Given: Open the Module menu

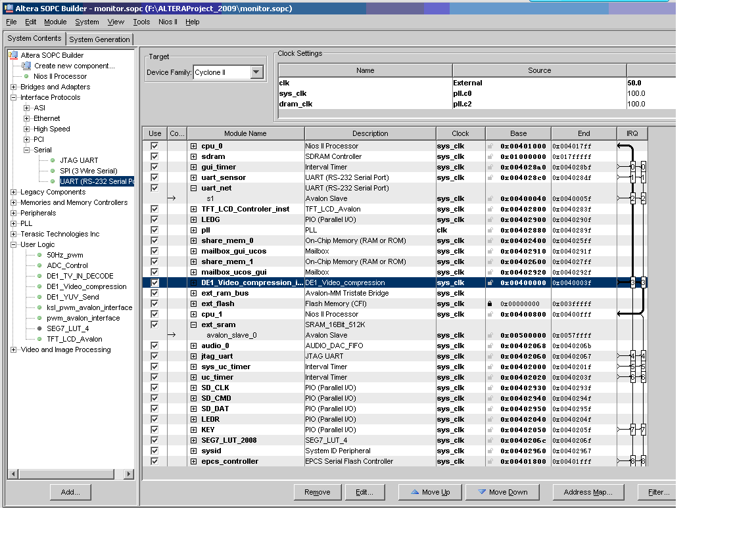Looking at the screenshot, I should [55, 22].
